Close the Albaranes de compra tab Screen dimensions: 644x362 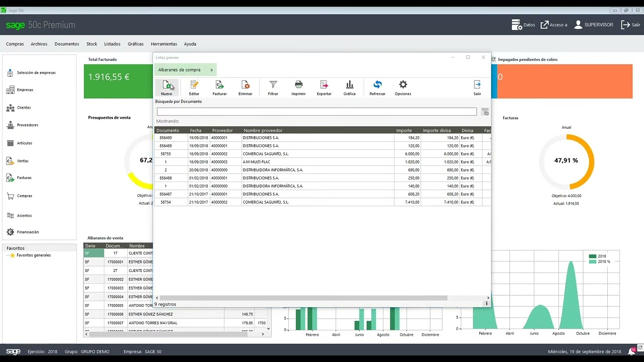pyautogui.click(x=211, y=70)
